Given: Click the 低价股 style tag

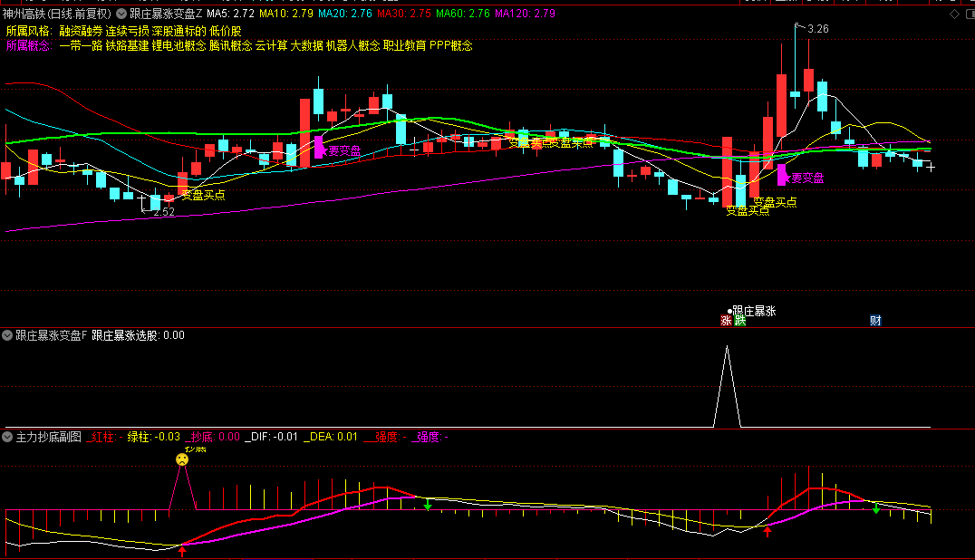Looking at the screenshot, I should coord(226,31).
